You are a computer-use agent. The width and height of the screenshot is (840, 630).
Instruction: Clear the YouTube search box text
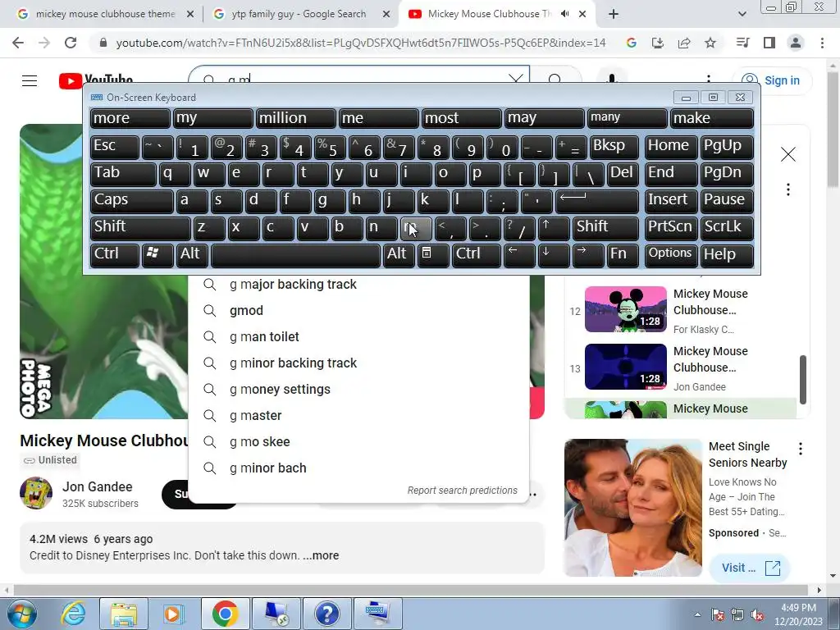[516, 80]
